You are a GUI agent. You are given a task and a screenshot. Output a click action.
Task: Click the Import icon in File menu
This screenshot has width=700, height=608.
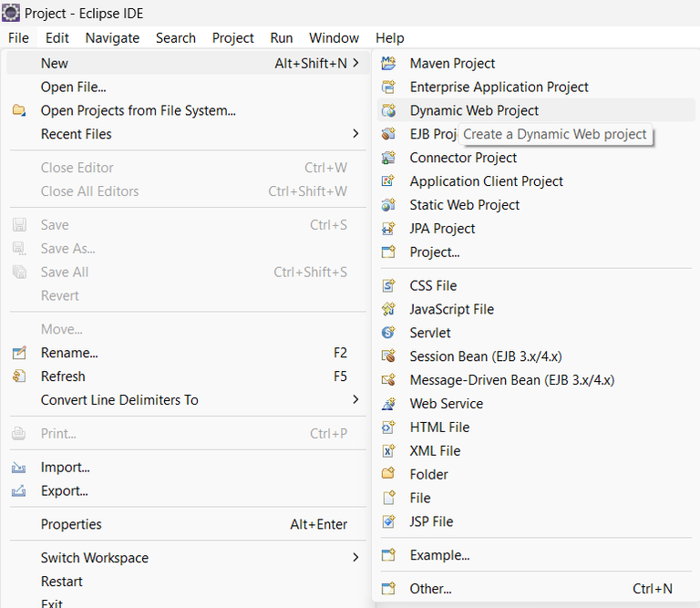19,468
